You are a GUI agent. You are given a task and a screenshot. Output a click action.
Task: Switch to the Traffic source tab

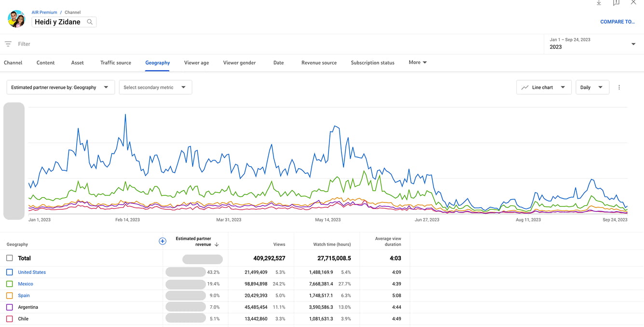[x=116, y=63]
